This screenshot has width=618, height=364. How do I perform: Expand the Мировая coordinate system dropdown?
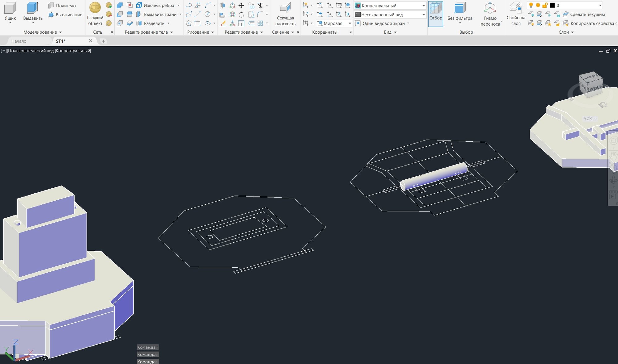(349, 23)
